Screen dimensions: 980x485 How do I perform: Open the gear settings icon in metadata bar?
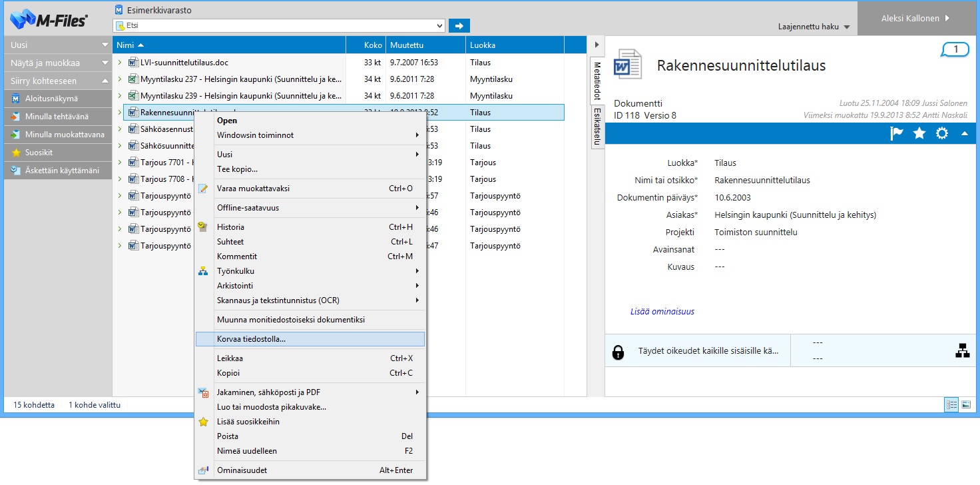(x=941, y=133)
